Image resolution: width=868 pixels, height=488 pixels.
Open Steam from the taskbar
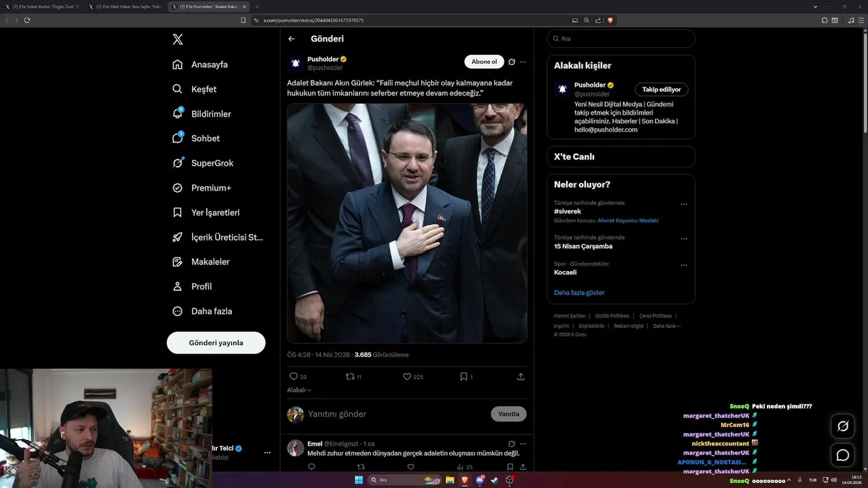tap(494, 480)
